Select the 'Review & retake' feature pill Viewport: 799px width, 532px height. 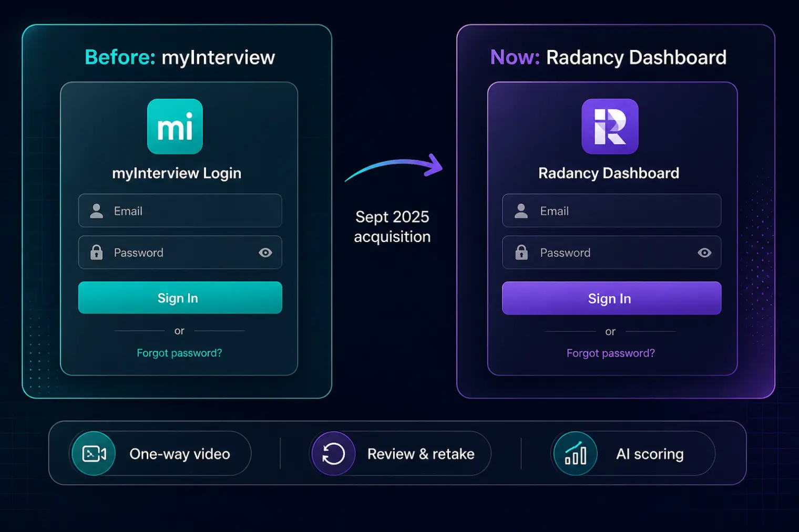(401, 453)
